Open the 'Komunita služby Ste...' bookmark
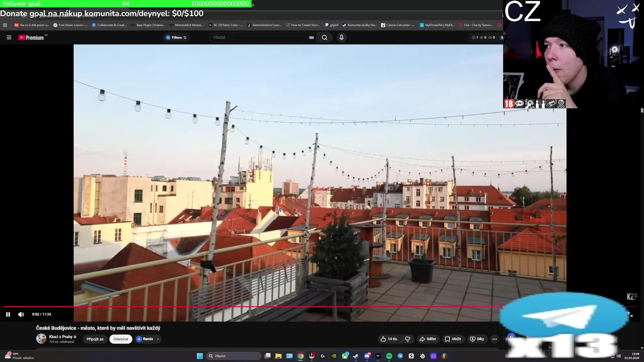The height and width of the screenshot is (362, 644). tap(360, 25)
